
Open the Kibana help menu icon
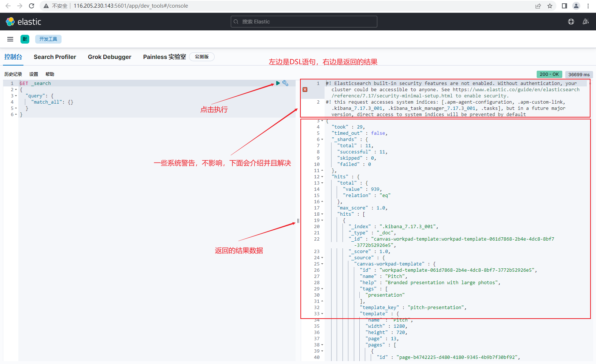tap(571, 22)
